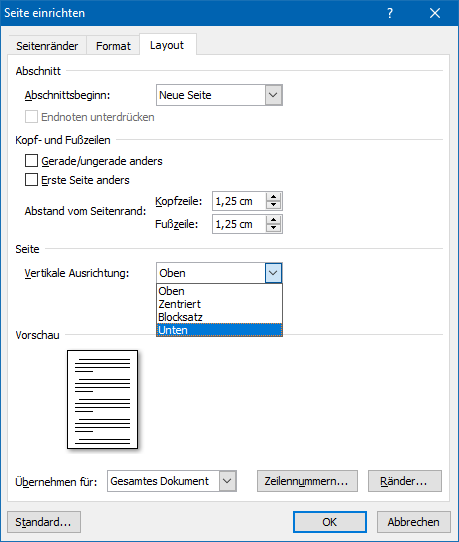This screenshot has height=542, width=459.
Task: Increase Fußzeile distance with up arrow
Action: [x=273, y=220]
